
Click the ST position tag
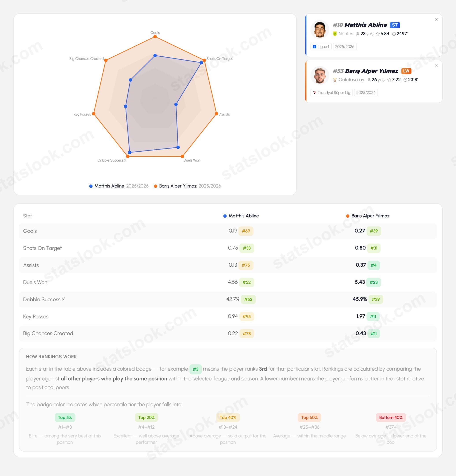coord(395,25)
